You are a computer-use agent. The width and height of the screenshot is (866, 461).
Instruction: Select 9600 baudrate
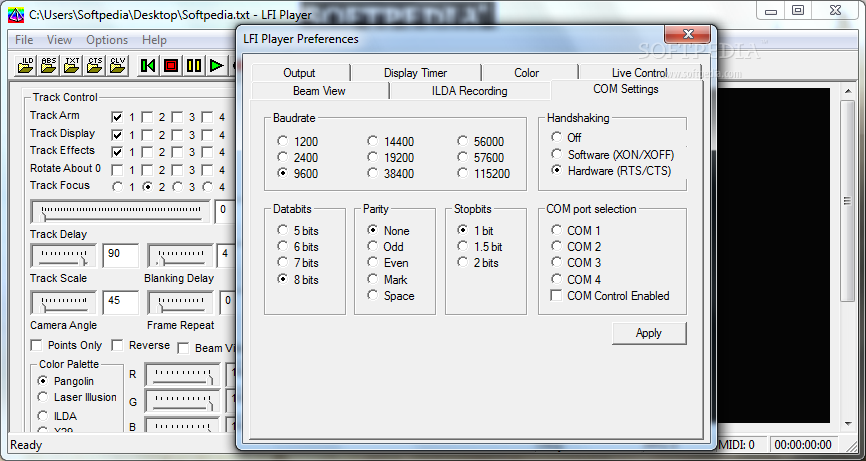298,173
